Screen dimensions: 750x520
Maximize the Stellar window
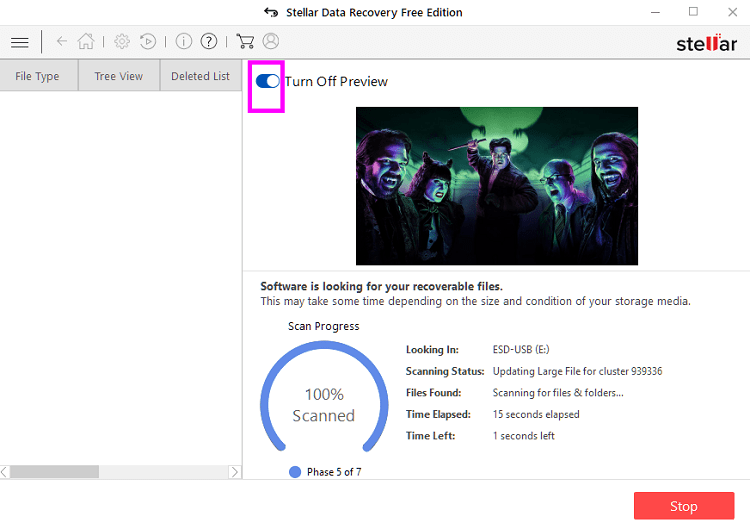(693, 12)
